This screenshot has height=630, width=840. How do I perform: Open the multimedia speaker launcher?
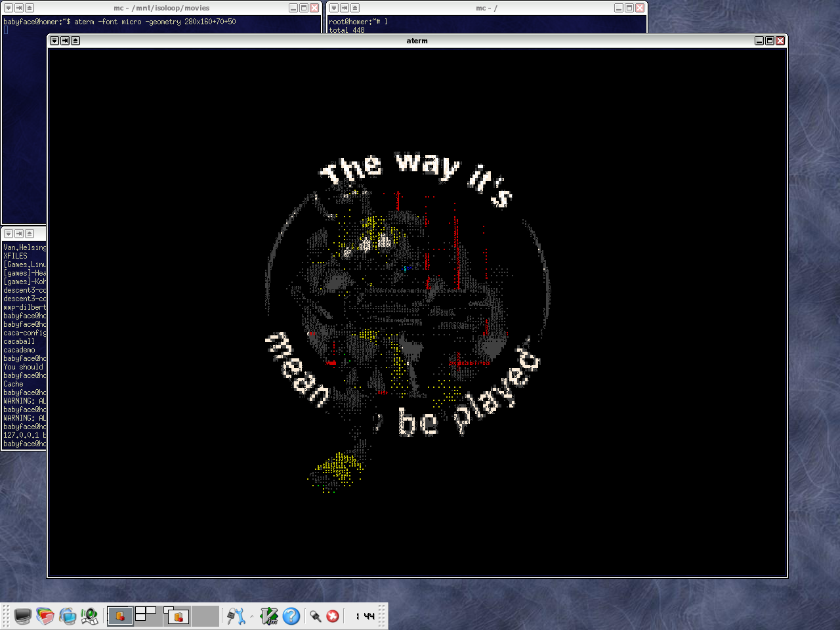tap(90, 616)
